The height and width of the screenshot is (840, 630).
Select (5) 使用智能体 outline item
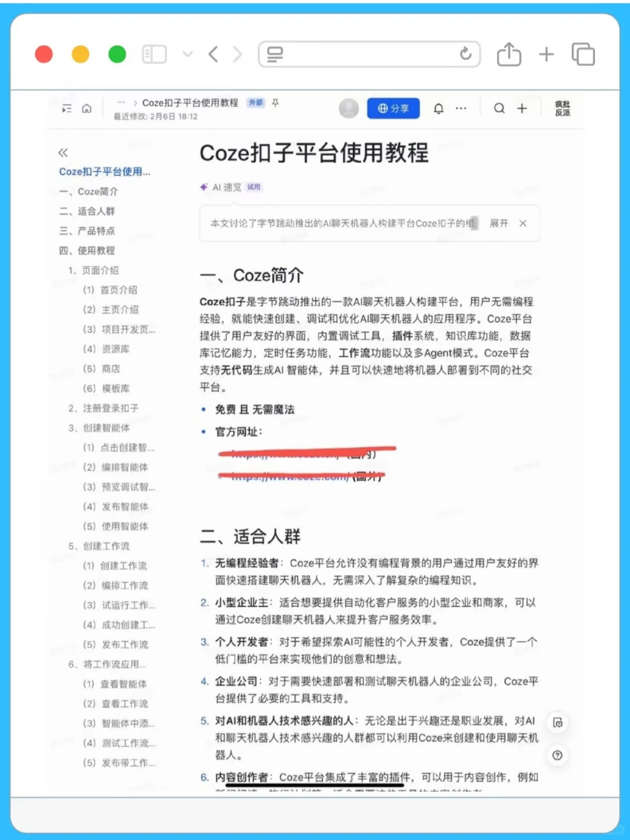116,527
